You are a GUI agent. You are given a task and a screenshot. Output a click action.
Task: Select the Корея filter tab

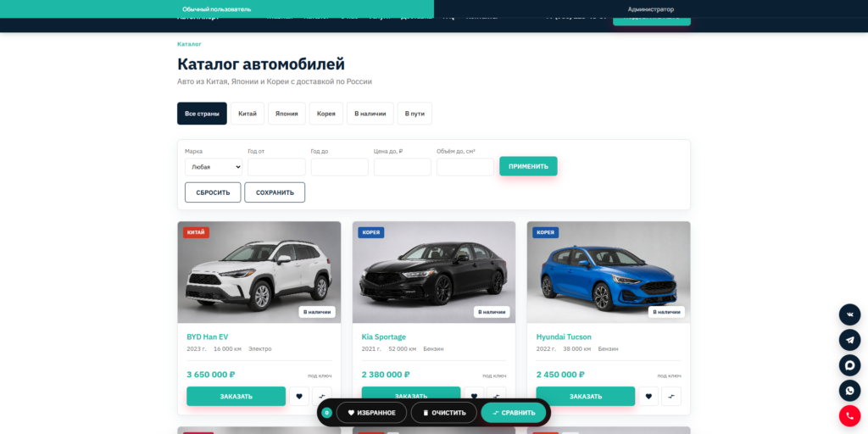(326, 114)
